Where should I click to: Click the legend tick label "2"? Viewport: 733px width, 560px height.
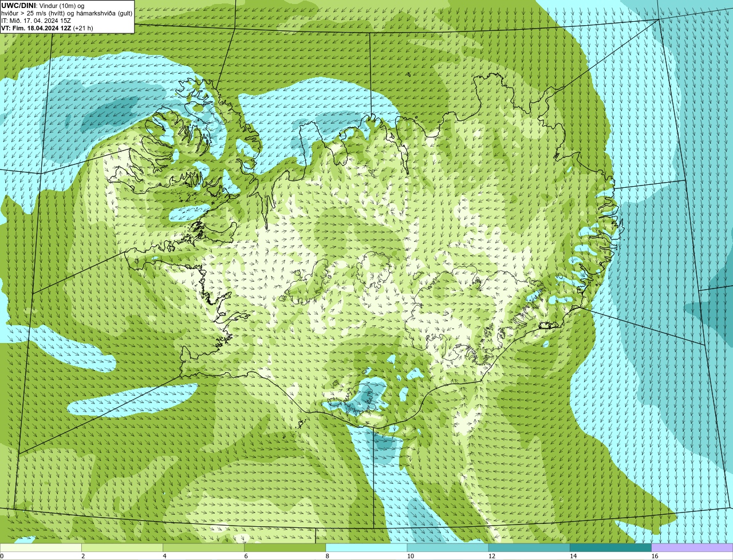83,556
